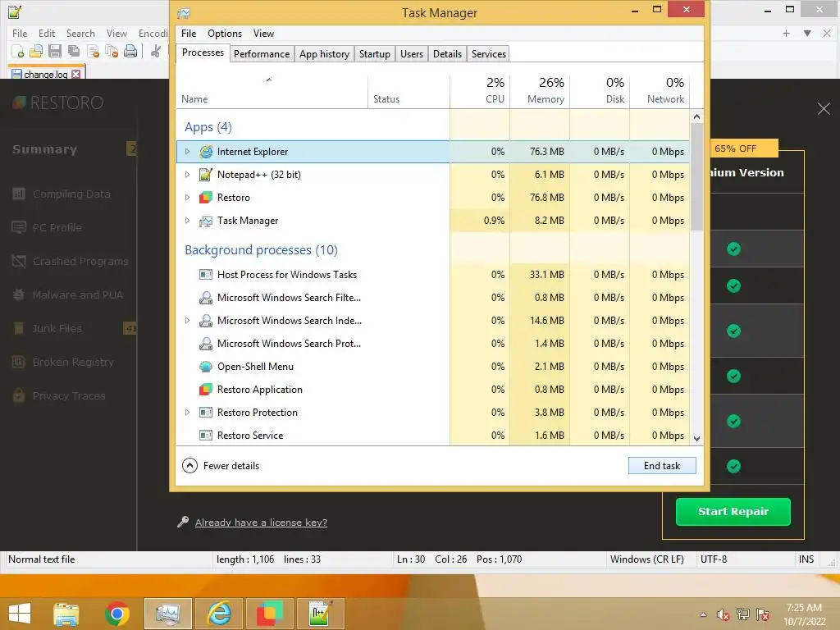
Task: Expand the Restoro app process group
Action: coord(187,198)
